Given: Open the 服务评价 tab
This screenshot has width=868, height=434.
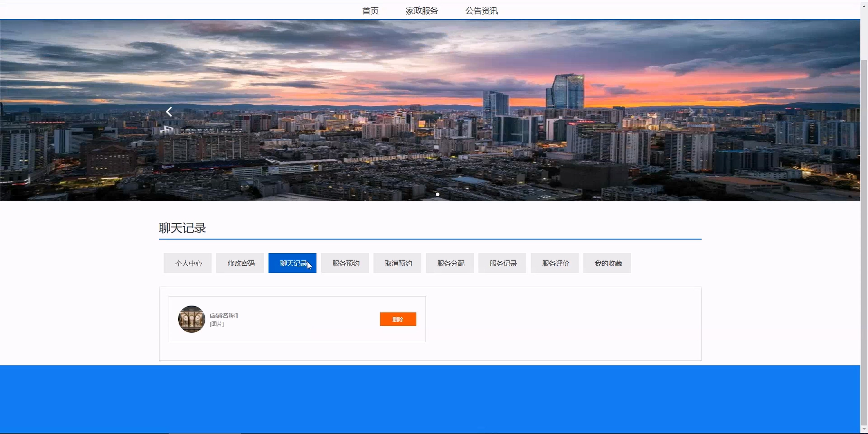Looking at the screenshot, I should (555, 263).
